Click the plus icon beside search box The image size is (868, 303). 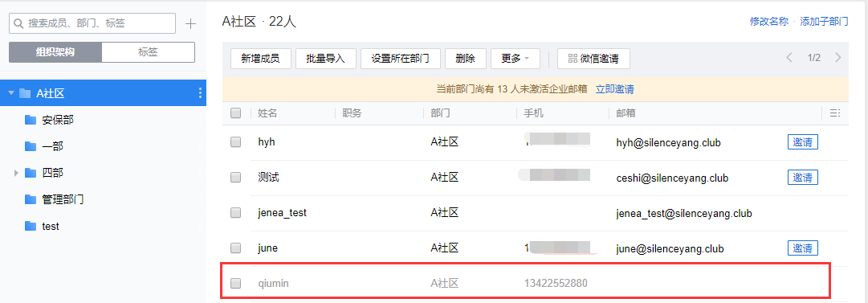click(190, 24)
